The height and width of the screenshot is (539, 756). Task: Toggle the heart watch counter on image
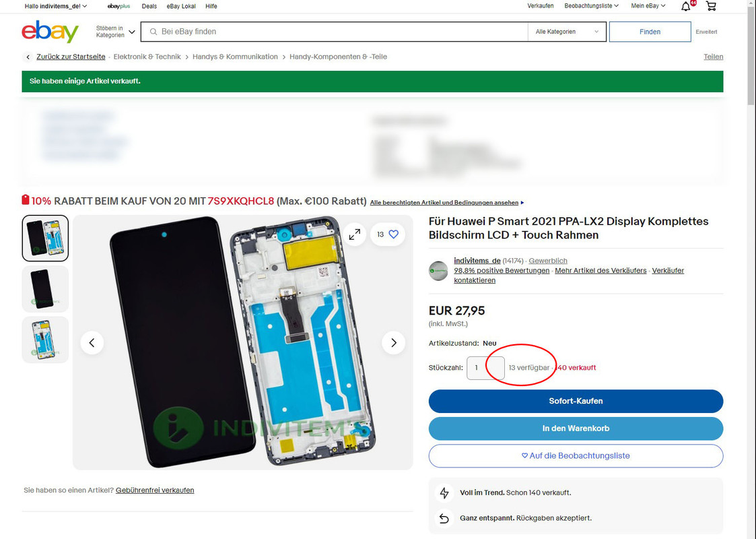388,234
